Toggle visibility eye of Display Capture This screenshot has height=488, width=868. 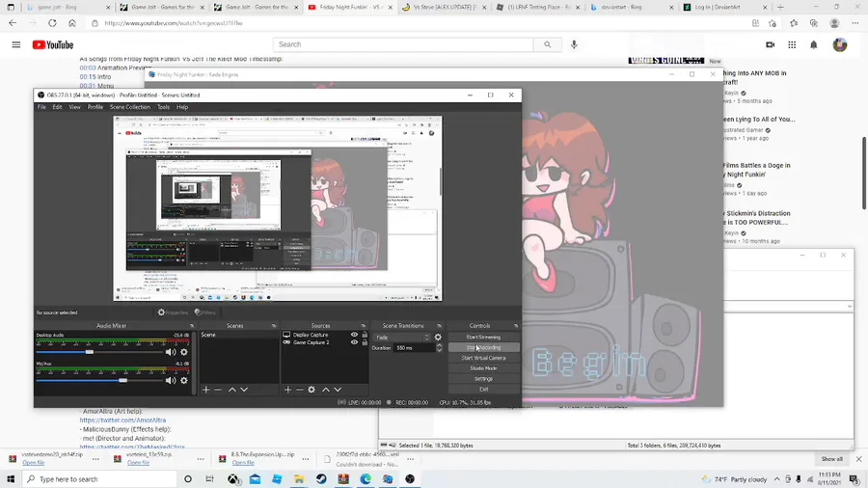tap(354, 335)
